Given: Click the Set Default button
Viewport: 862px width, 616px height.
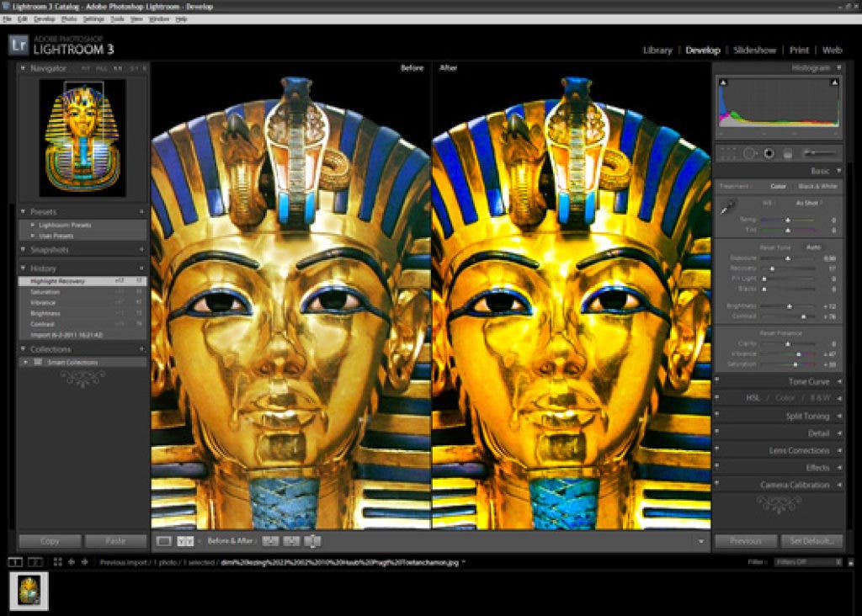Looking at the screenshot, I should pyautogui.click(x=812, y=541).
